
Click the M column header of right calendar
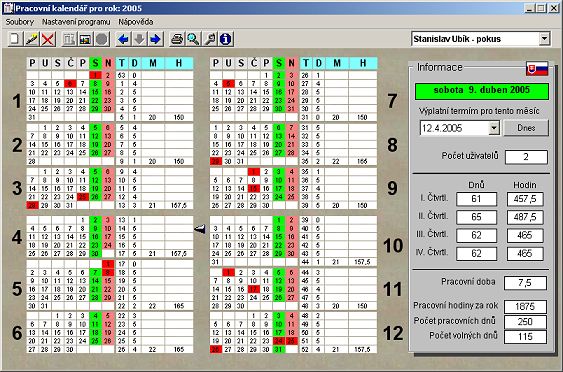point(336,63)
